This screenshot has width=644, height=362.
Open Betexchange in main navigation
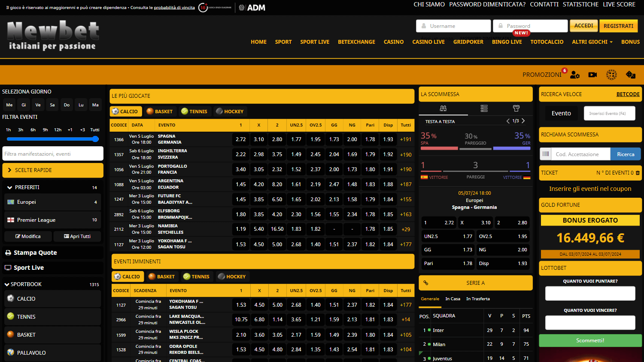tap(356, 42)
